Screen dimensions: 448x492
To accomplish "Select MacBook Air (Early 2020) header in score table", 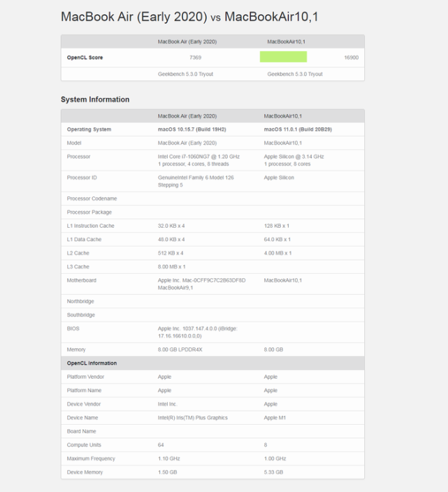I will click(187, 42).
